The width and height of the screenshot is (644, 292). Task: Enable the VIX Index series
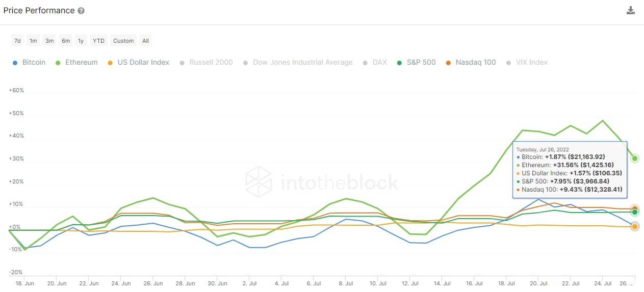click(527, 62)
